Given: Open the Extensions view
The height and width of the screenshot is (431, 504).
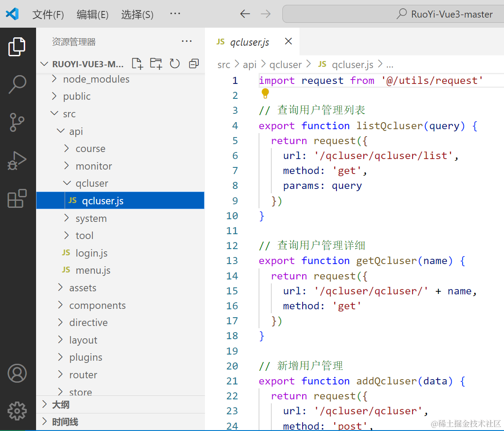Looking at the screenshot, I should (17, 198).
